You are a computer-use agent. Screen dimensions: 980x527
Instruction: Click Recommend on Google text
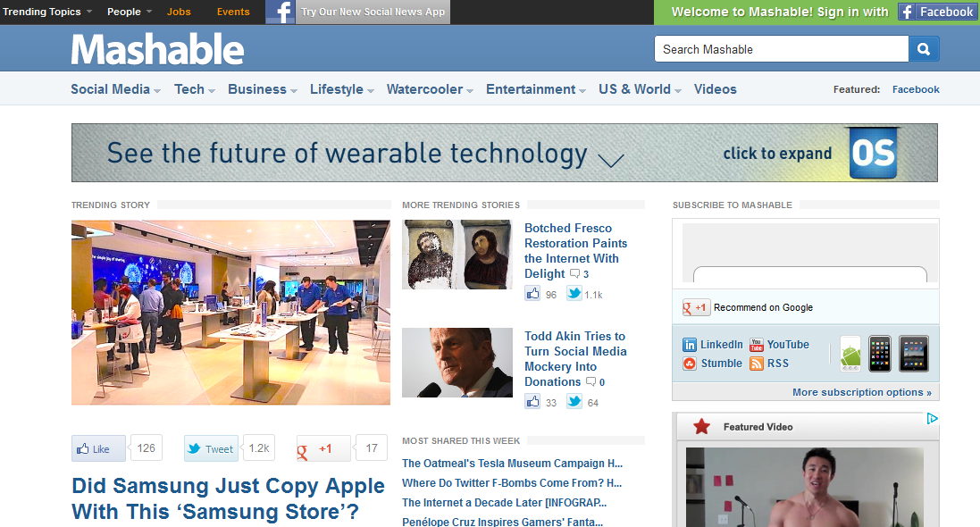point(763,307)
